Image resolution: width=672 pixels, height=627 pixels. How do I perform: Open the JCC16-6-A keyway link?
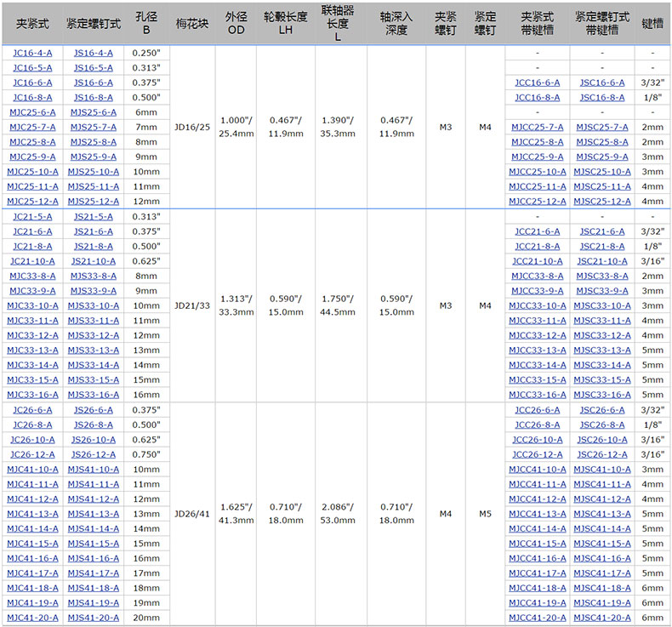pos(537,83)
